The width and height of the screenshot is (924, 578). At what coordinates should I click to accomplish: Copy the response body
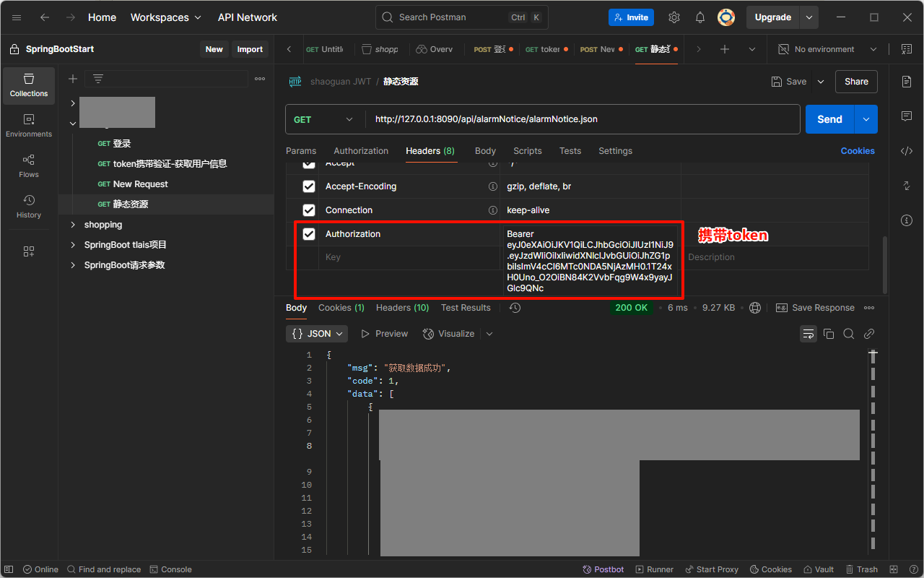pyautogui.click(x=829, y=334)
